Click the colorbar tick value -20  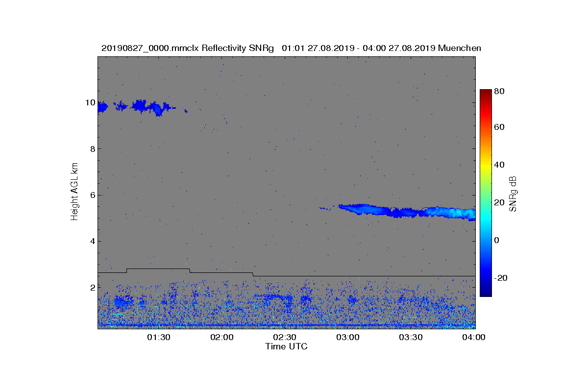point(502,278)
